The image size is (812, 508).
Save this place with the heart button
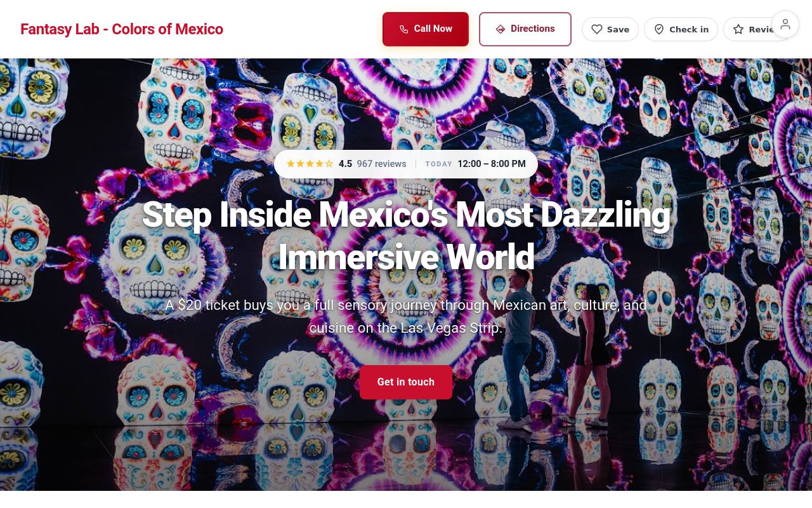(610, 29)
